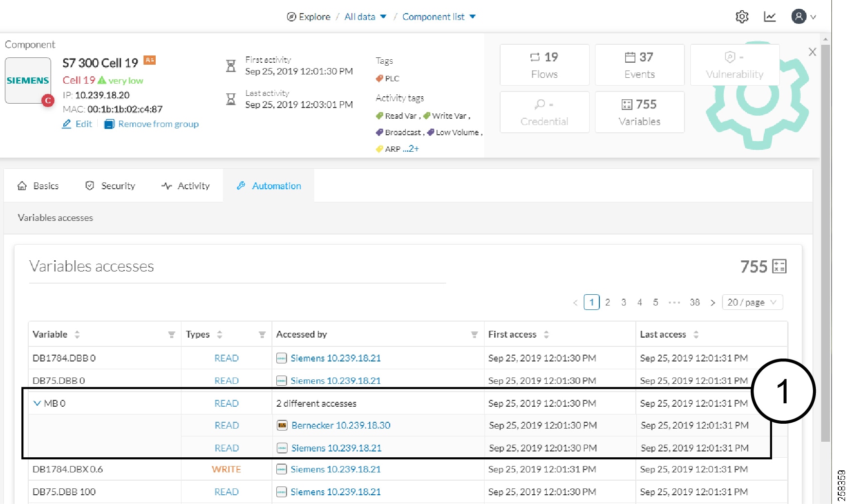Click the filter funnel on Variable column

pos(171,334)
